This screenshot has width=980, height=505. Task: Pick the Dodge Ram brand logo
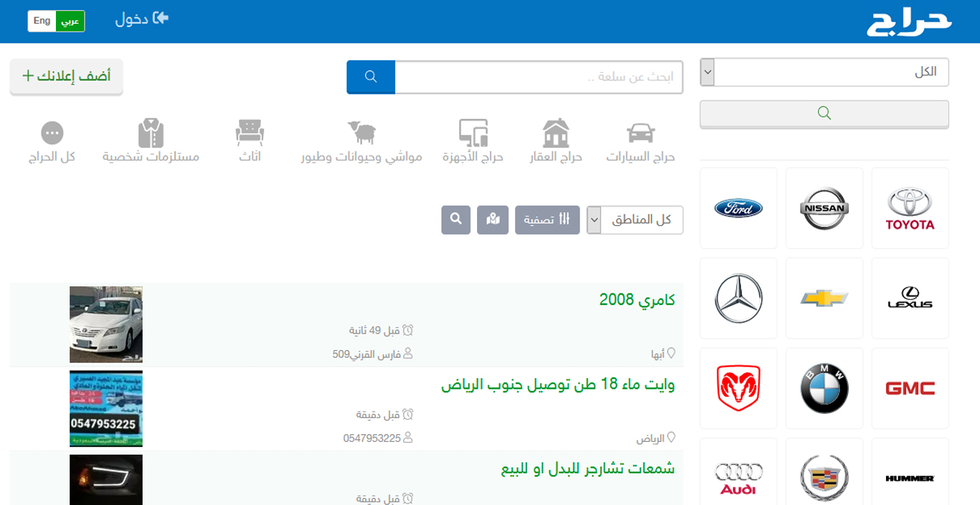click(x=738, y=388)
